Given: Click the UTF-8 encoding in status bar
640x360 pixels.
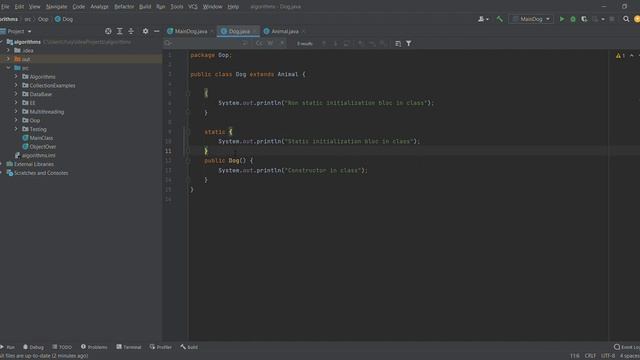Looking at the screenshot, I should click(608, 356).
